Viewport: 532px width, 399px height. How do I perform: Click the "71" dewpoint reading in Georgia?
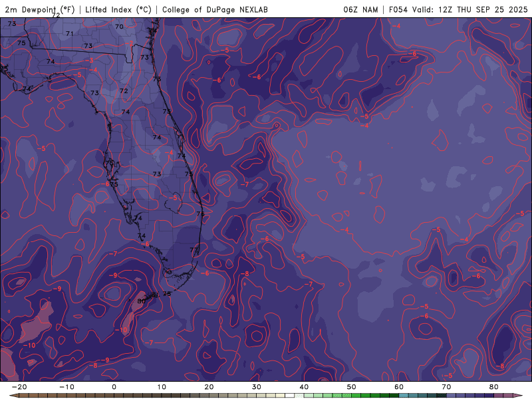click(x=70, y=34)
